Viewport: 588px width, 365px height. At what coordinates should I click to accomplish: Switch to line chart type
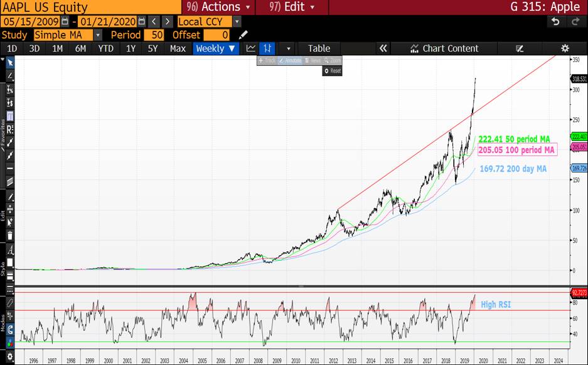[x=250, y=48]
